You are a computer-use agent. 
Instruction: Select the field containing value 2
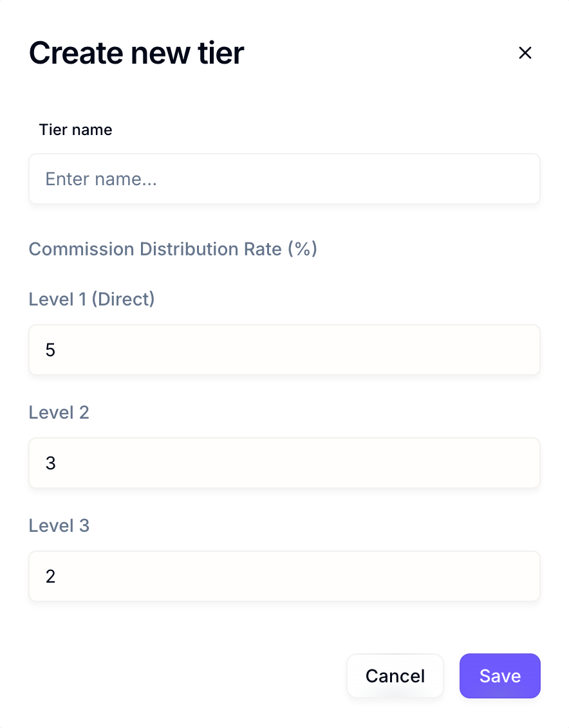tap(284, 576)
